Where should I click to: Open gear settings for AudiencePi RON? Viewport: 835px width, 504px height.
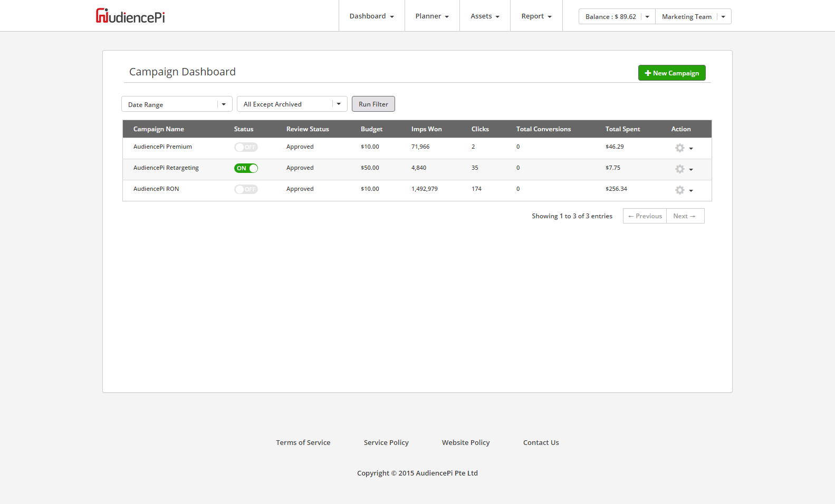click(683, 190)
